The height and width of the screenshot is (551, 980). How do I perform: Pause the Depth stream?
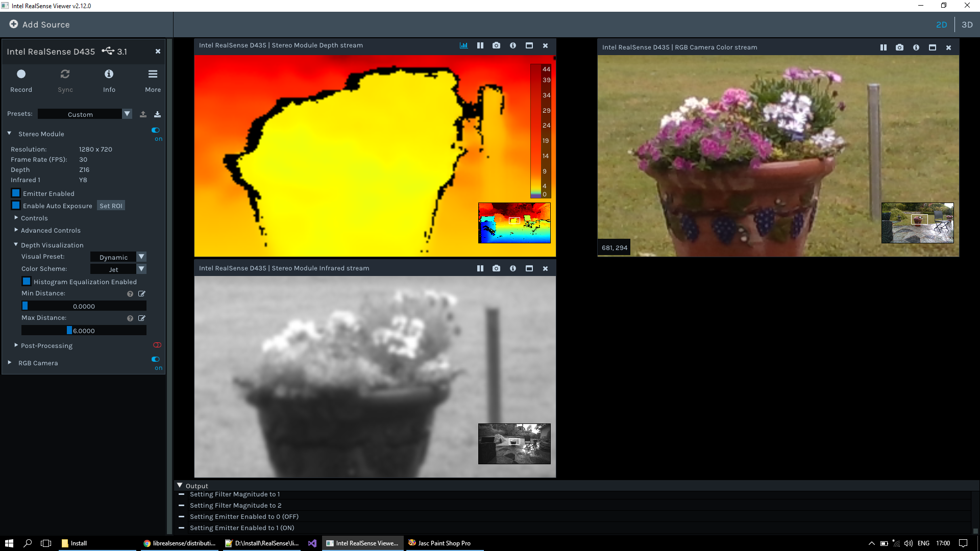480,45
